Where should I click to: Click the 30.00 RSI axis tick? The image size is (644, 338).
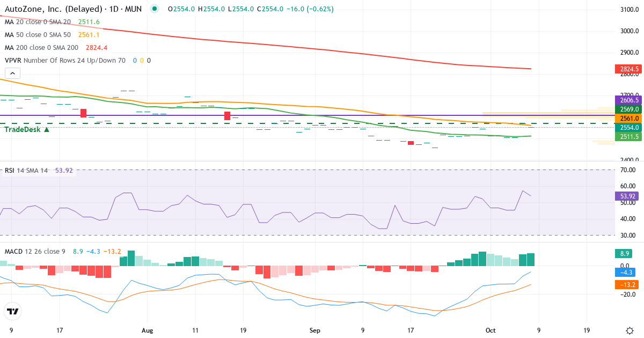[628, 235]
